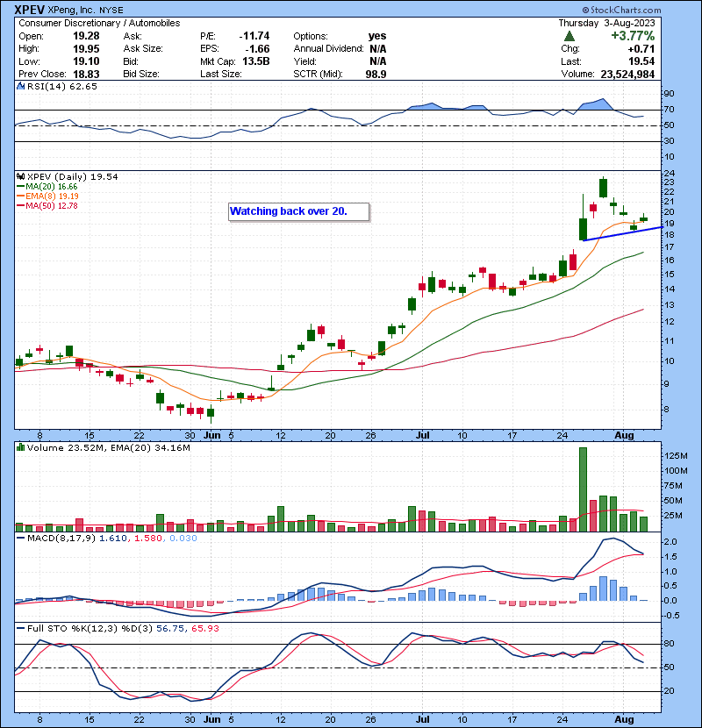Click the Jul label on price chart axis
This screenshot has height=728, width=702.
tap(422, 436)
